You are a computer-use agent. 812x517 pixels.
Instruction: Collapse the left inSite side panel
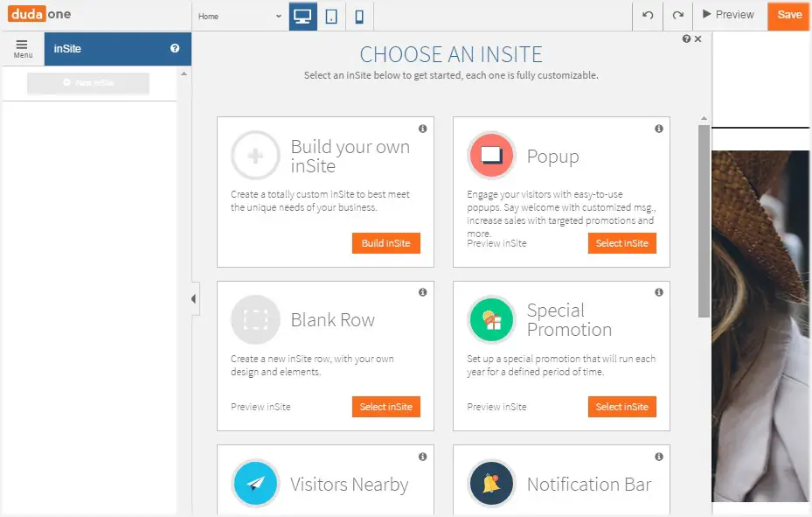pyautogui.click(x=194, y=299)
